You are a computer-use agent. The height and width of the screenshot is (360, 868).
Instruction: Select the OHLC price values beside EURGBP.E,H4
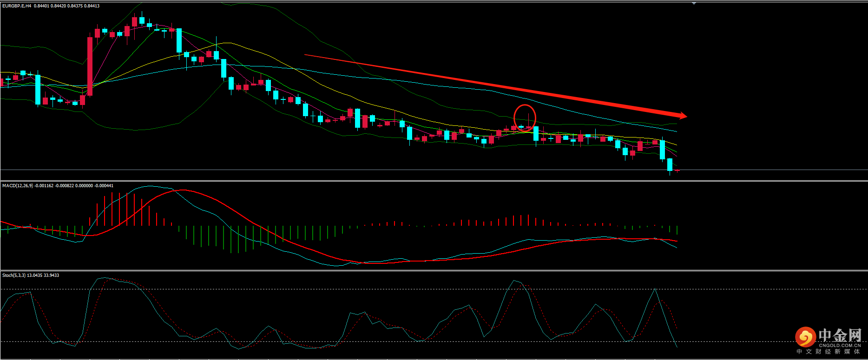tap(67, 6)
